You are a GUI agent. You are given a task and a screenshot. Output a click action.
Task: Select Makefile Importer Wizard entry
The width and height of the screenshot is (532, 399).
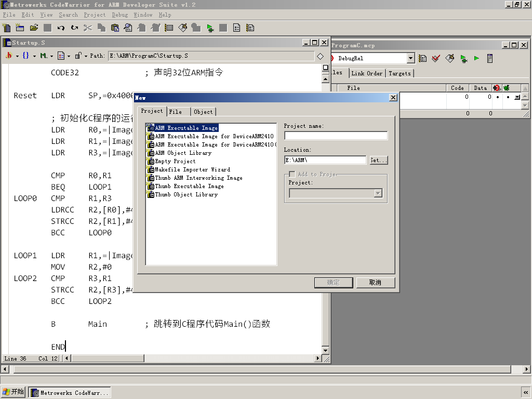[x=192, y=170]
